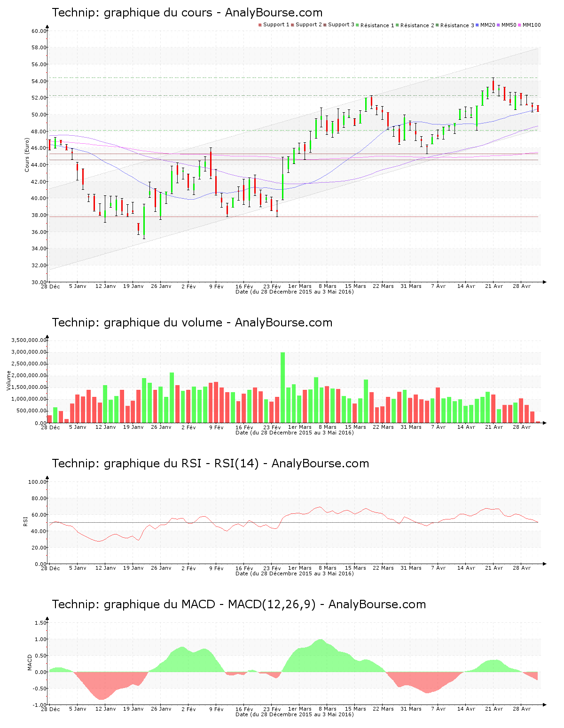Click the 'MACD' y-axis label
This screenshot has height=728, width=564.
tap(30, 662)
